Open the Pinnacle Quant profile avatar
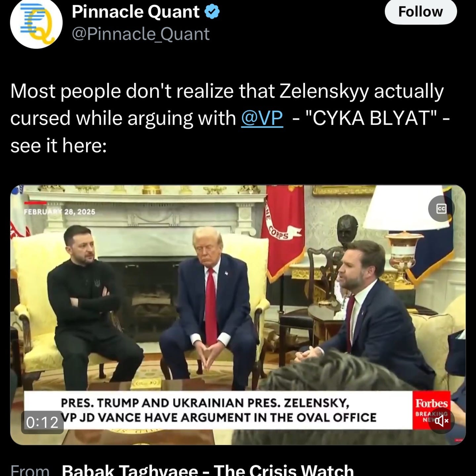 (x=36, y=23)
